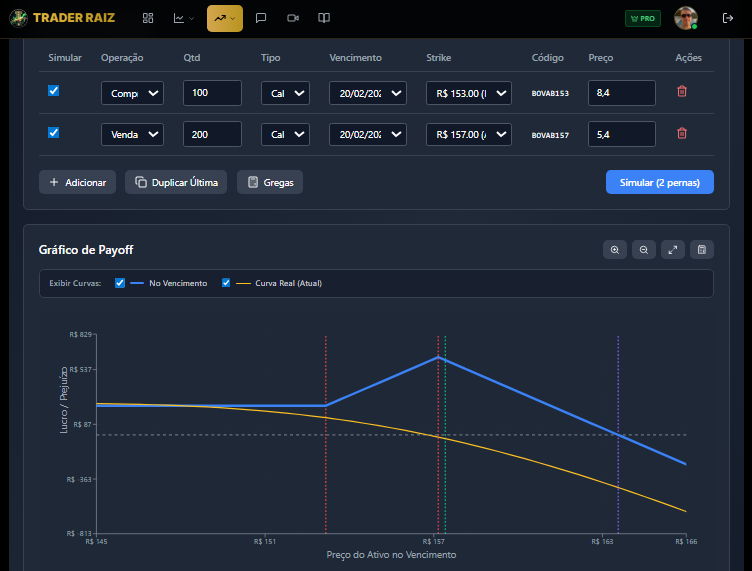Toggle the No Vencimento curve checkbox

point(120,283)
